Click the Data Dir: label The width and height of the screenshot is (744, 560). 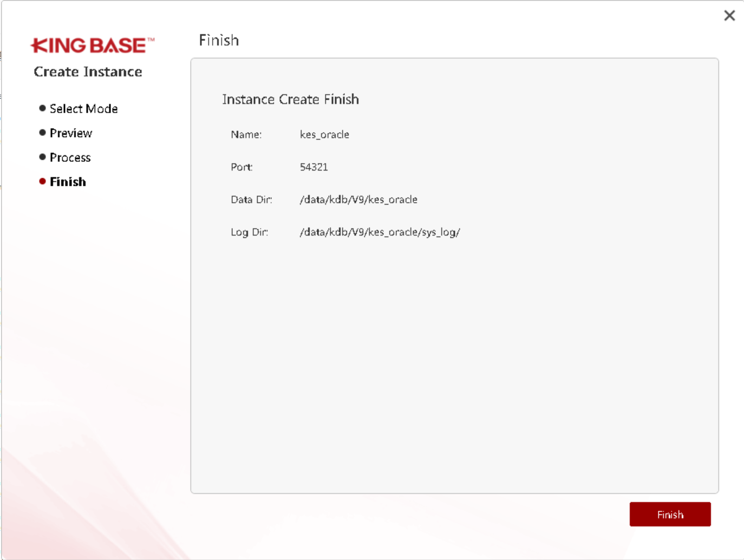pyautogui.click(x=251, y=199)
